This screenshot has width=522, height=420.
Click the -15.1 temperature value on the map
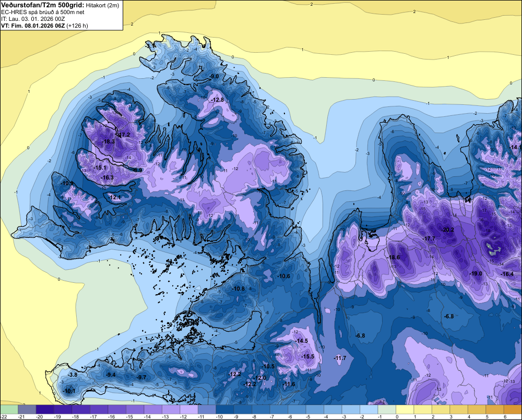tap(100, 167)
